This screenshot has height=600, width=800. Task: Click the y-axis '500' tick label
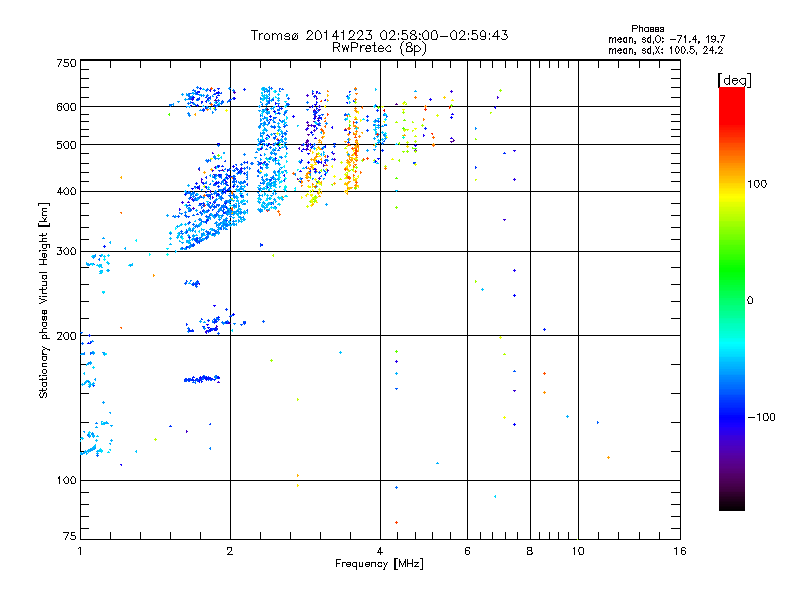pyautogui.click(x=66, y=145)
